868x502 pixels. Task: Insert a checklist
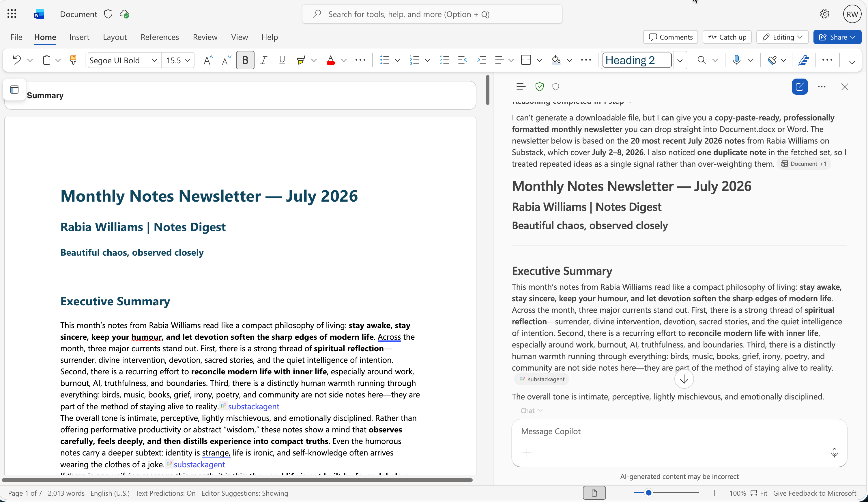coord(444,60)
